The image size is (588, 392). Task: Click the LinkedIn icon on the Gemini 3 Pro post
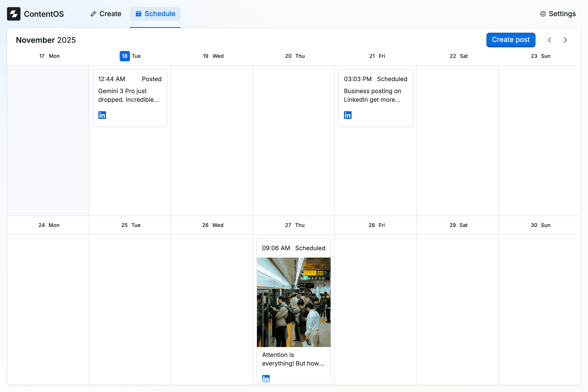102,115
